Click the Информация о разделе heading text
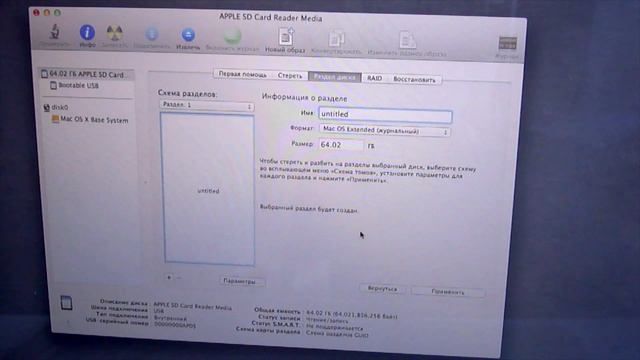640x360 pixels. coord(304,98)
